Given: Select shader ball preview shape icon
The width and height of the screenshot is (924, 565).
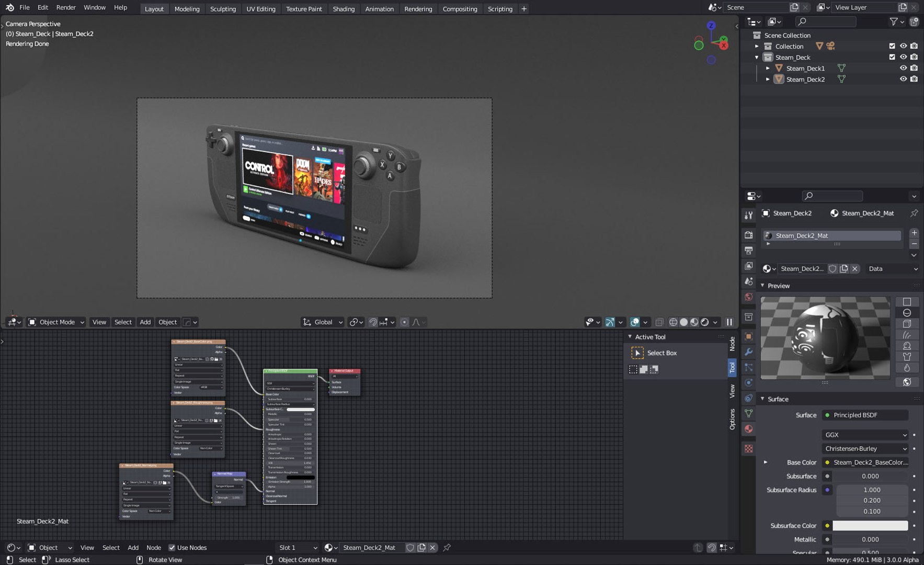Looking at the screenshot, I should pos(907,346).
